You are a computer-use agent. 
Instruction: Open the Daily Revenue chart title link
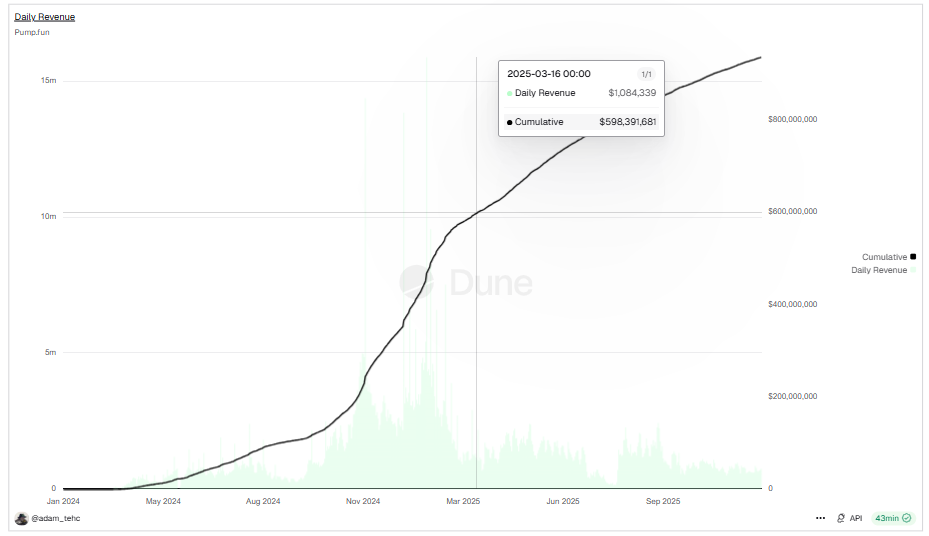click(44, 17)
